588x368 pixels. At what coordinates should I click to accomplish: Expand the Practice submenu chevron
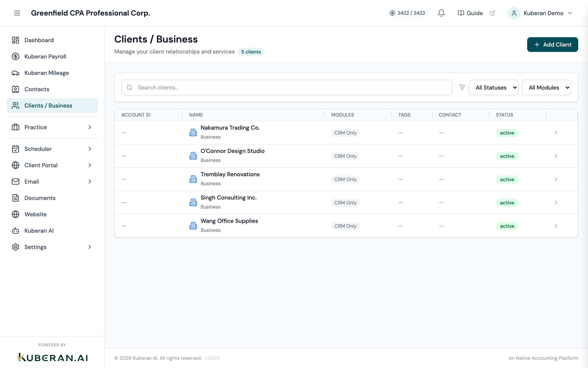(x=90, y=127)
